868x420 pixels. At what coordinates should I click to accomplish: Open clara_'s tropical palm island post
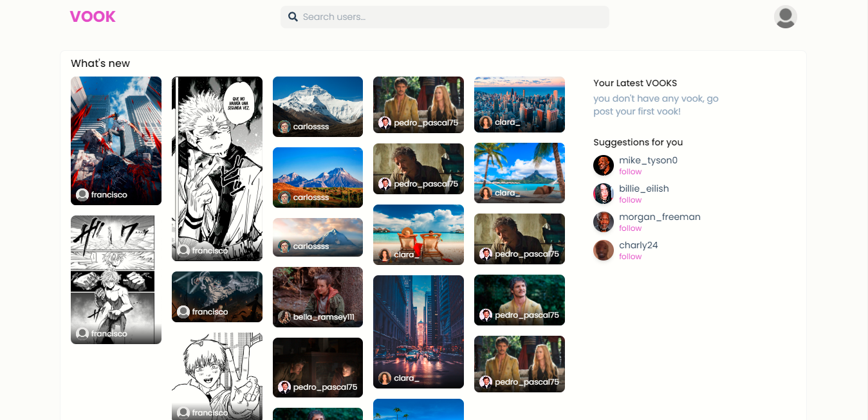point(519,173)
